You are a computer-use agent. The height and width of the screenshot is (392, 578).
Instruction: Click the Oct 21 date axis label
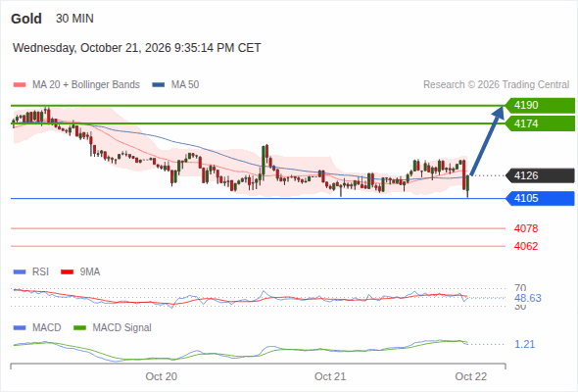click(x=330, y=376)
